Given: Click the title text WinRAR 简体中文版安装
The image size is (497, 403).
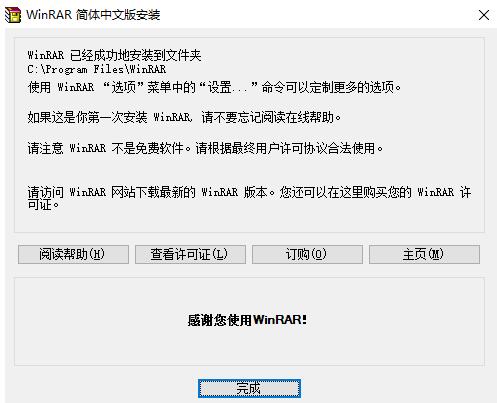Looking at the screenshot, I should (x=93, y=15).
